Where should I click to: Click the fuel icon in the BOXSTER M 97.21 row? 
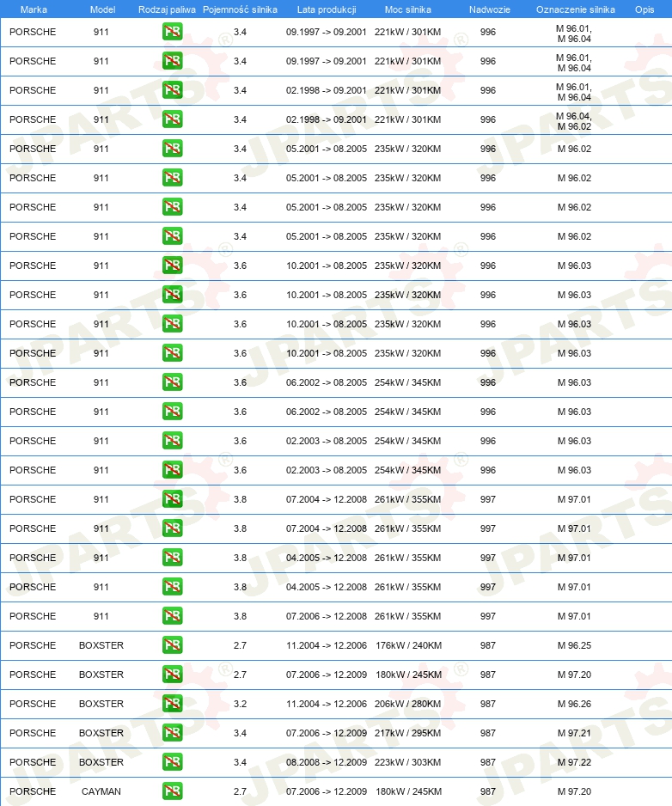coord(172,732)
